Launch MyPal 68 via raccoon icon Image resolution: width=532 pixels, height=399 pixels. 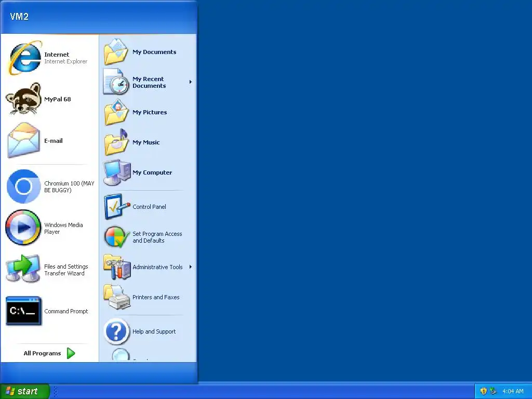tap(23, 99)
